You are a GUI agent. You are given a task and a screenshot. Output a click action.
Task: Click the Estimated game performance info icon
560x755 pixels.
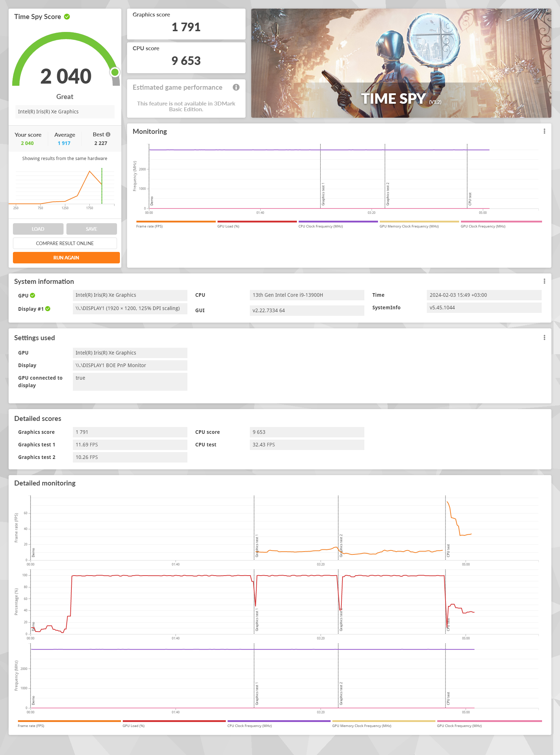tap(236, 87)
